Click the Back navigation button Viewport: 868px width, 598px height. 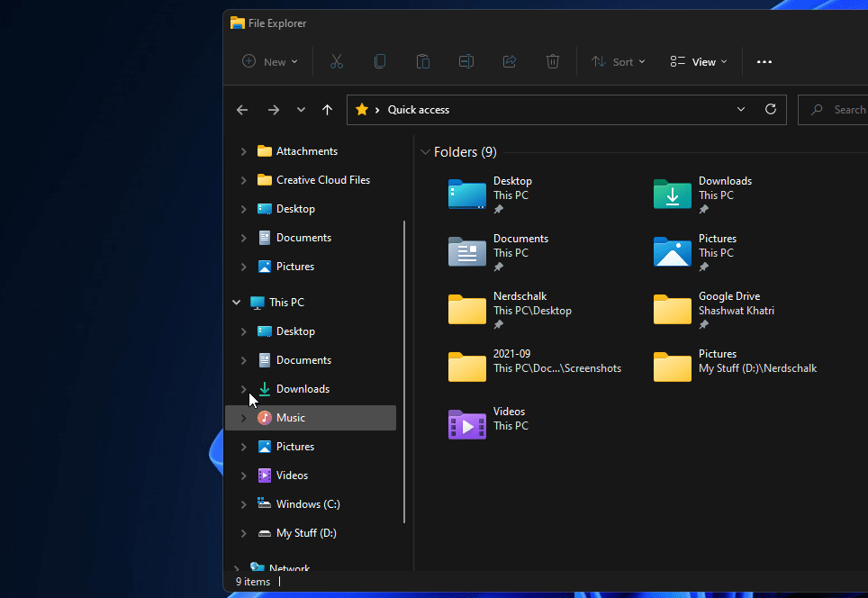tap(241, 109)
